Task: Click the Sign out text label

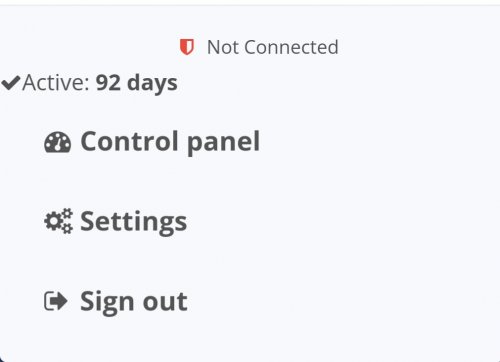Action: [x=134, y=302]
